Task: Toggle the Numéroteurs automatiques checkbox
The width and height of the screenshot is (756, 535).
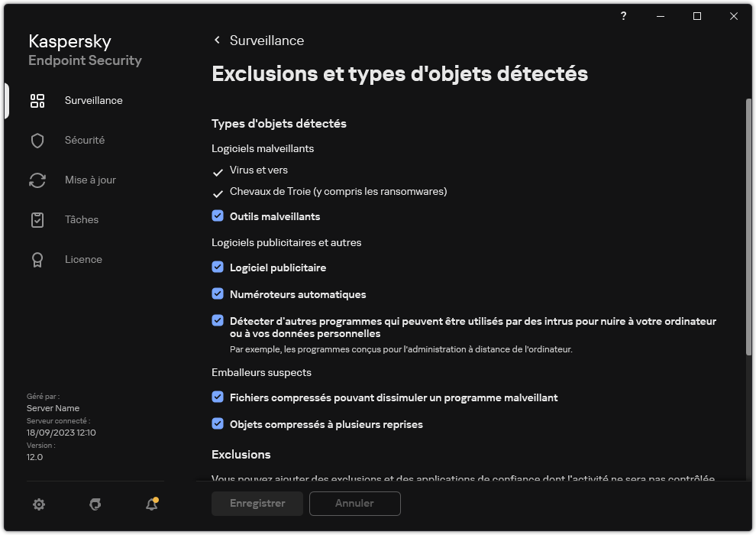Action: pyautogui.click(x=218, y=294)
